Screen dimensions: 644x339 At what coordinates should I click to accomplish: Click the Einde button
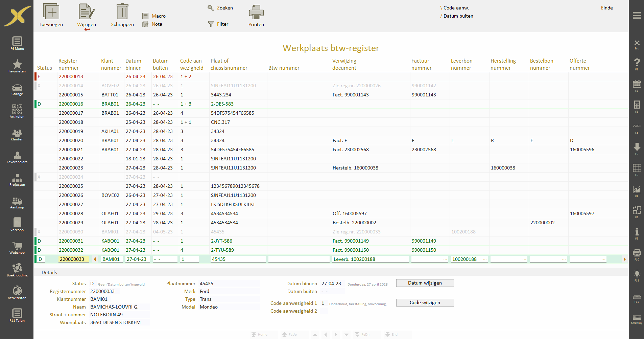click(606, 8)
